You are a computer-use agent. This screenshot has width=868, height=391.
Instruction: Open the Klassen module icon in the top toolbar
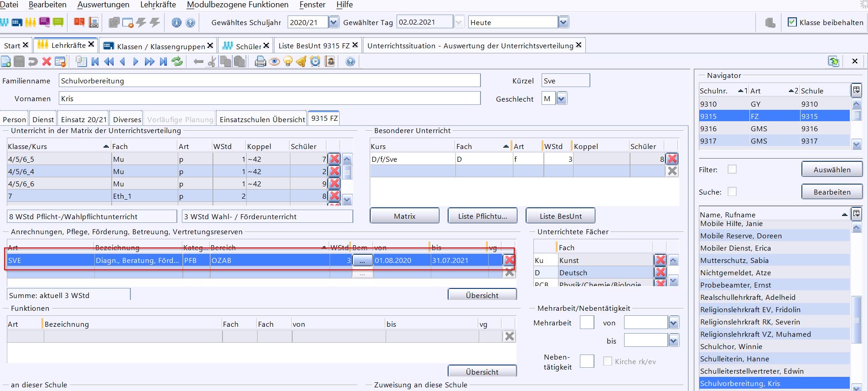[x=17, y=22]
